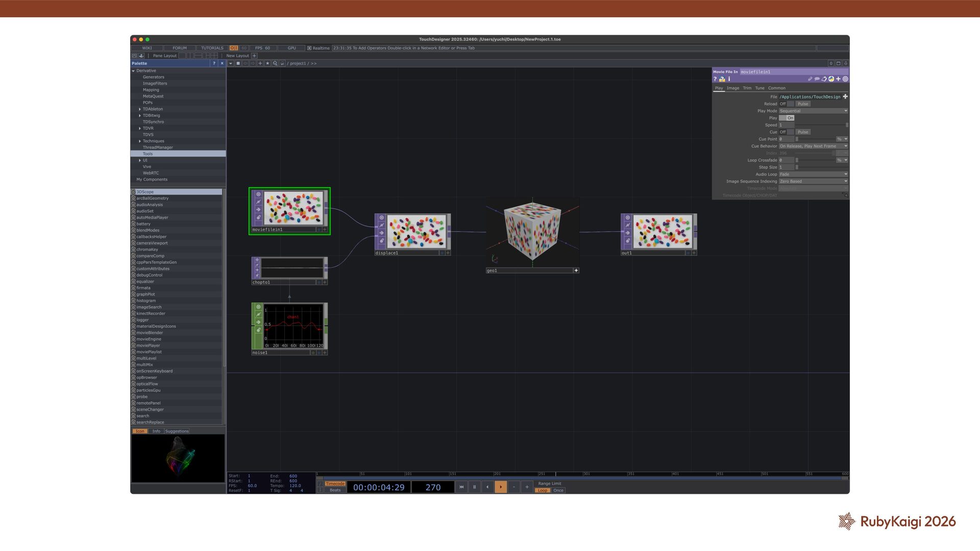The height and width of the screenshot is (551, 980).
Task: Pause timeline playback
Action: [x=474, y=487]
